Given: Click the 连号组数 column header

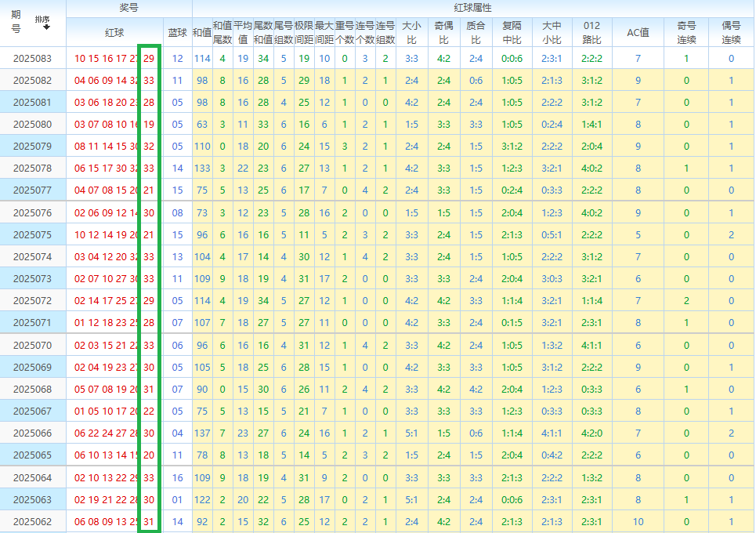Looking at the screenshot, I should [385, 32].
